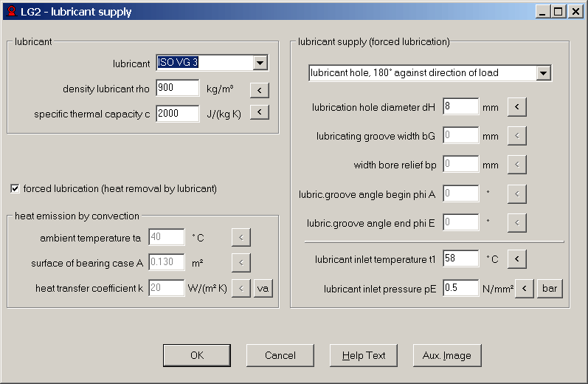The height and width of the screenshot is (384, 588).
Task: Close the LG2 lubricant supply window
Action: point(575,12)
